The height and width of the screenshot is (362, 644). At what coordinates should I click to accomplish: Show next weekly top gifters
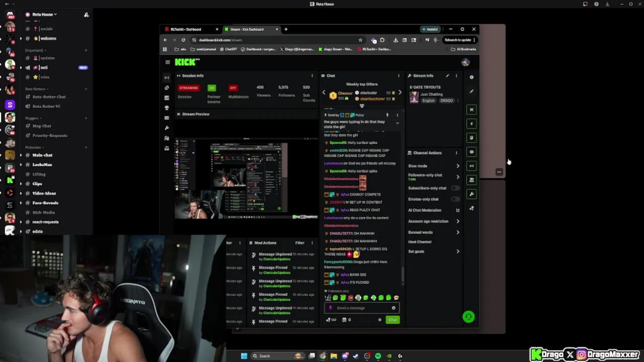pos(399,93)
